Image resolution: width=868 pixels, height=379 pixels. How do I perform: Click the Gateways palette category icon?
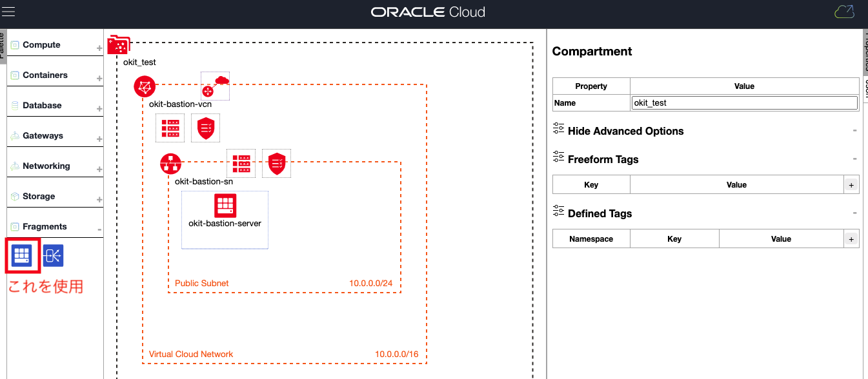[15, 136]
